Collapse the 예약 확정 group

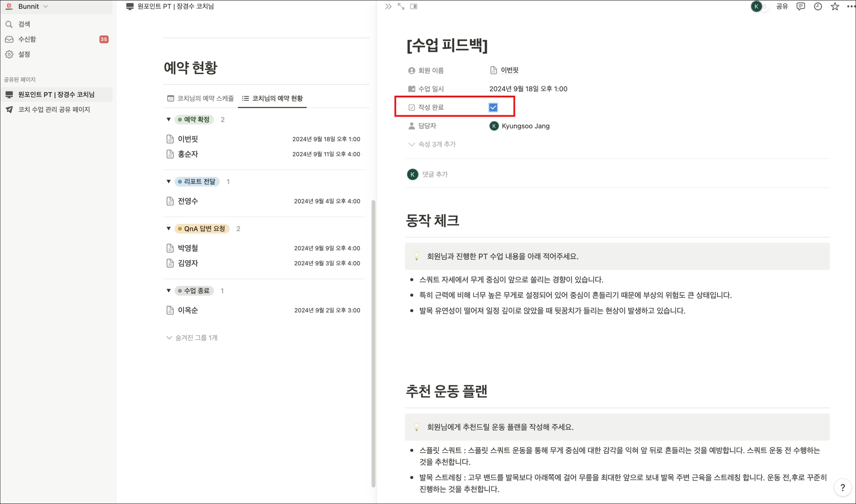(168, 120)
